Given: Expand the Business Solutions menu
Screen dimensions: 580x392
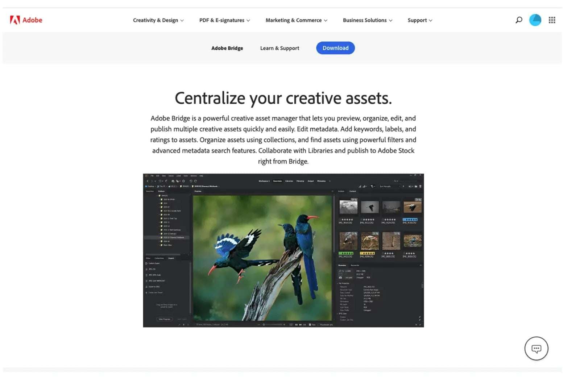Looking at the screenshot, I should (368, 20).
